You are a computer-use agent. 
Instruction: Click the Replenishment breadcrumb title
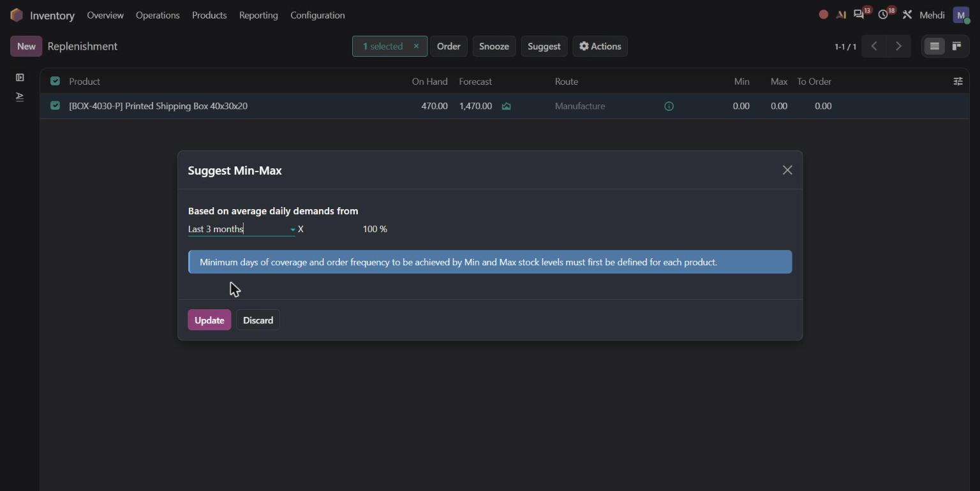pyautogui.click(x=82, y=46)
